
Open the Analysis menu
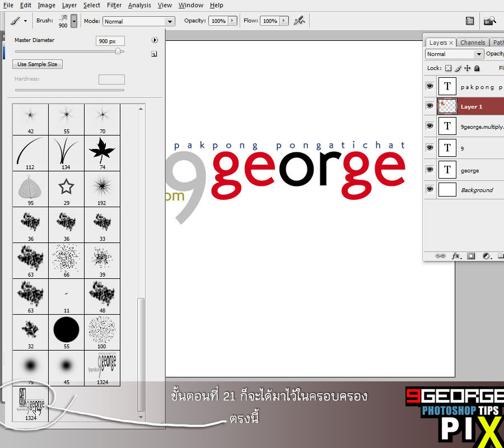[x=139, y=5]
